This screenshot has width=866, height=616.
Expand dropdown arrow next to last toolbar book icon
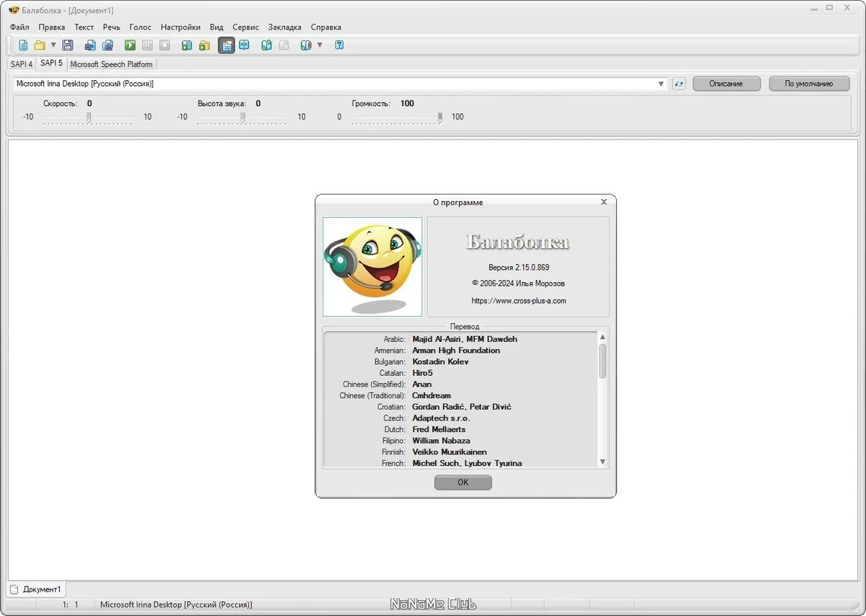tap(320, 45)
